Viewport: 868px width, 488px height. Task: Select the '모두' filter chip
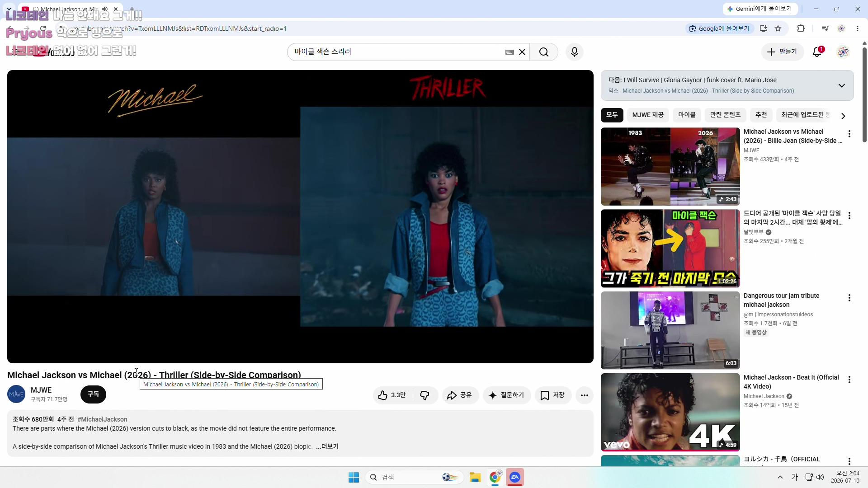click(x=612, y=115)
